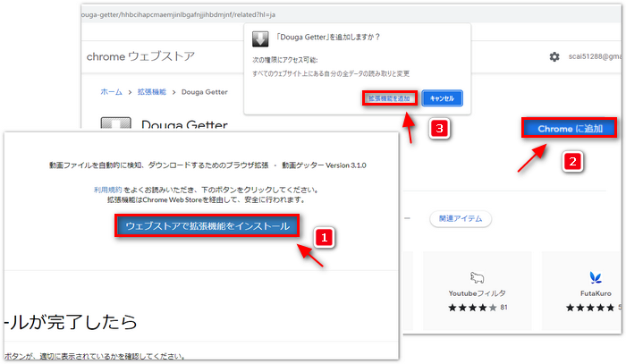
Task: Select the 関連アイテム tab
Action: coord(460,218)
